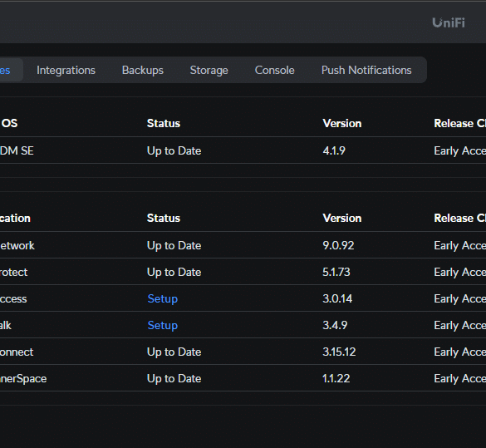This screenshot has height=448, width=486.
Task: Select the Console tab
Action: (275, 70)
